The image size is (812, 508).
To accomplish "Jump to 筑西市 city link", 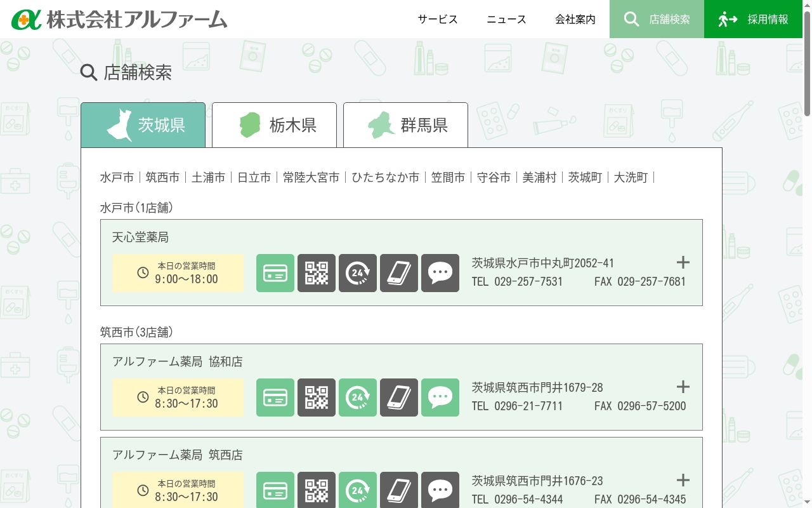I will (162, 178).
